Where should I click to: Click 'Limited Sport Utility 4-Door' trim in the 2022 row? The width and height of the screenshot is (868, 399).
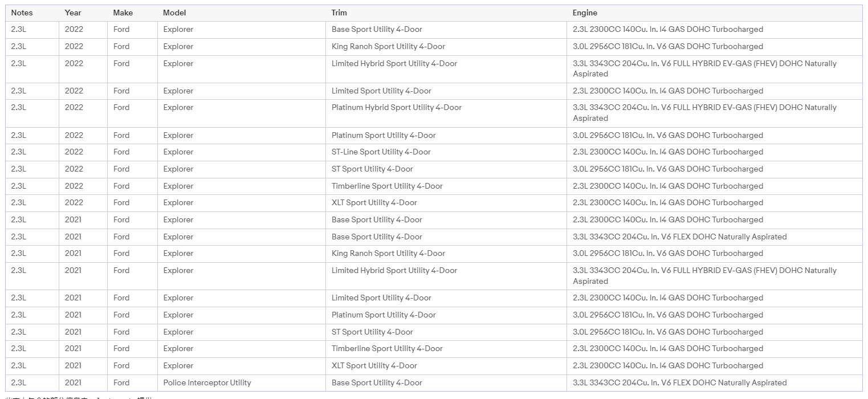pos(381,91)
